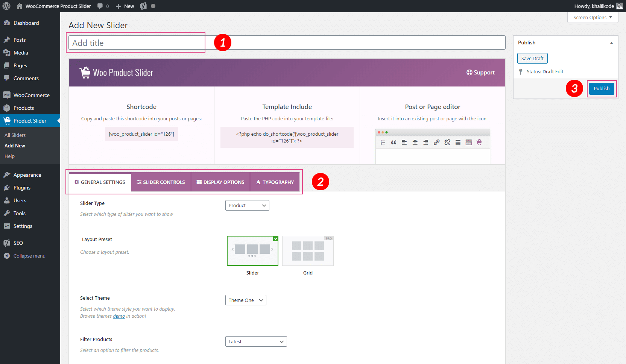The height and width of the screenshot is (364, 626).
Task: Click the Users icon in sidebar
Action: coord(7,200)
